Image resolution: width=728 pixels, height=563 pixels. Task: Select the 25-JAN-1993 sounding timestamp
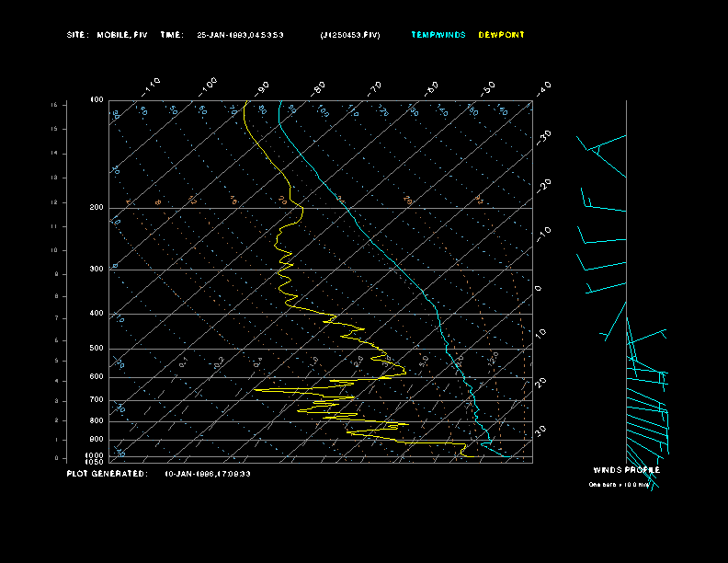click(x=240, y=35)
